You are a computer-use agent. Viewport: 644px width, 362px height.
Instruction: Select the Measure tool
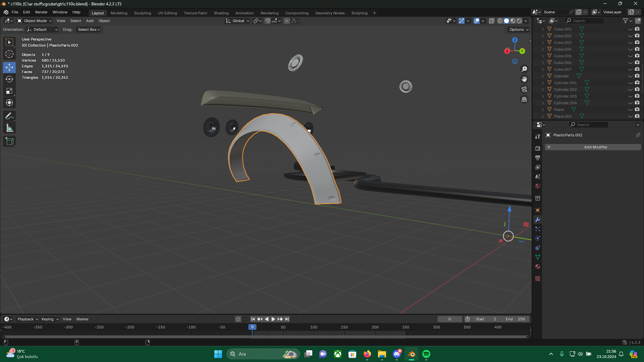point(9,128)
